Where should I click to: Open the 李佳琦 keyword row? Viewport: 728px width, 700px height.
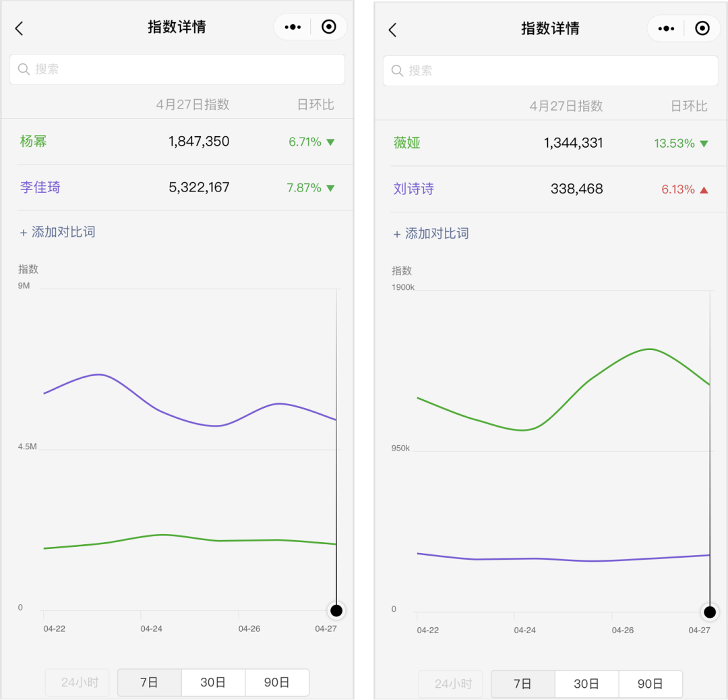pos(40,187)
